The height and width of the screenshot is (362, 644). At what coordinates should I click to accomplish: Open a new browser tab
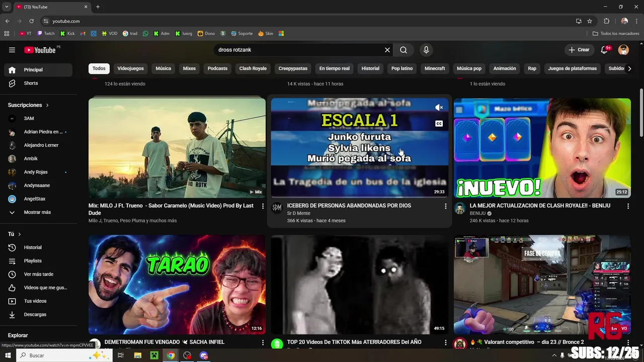pyautogui.click(x=98, y=7)
